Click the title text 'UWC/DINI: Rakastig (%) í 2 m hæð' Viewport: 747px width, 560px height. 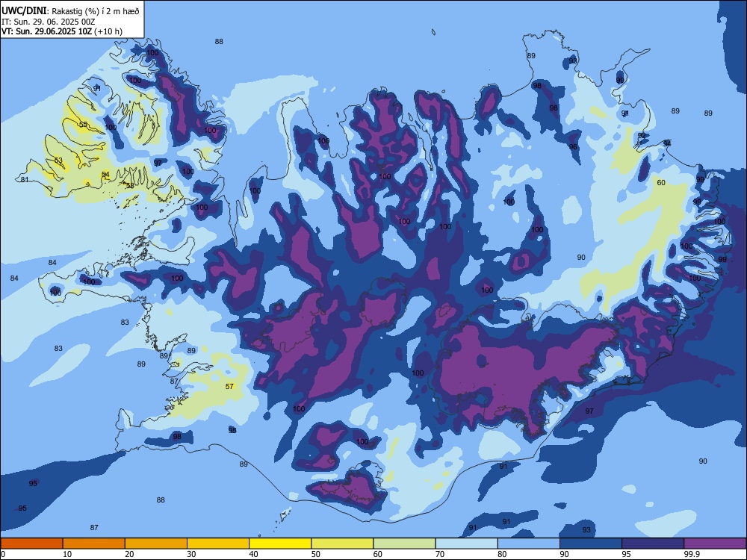70,11
